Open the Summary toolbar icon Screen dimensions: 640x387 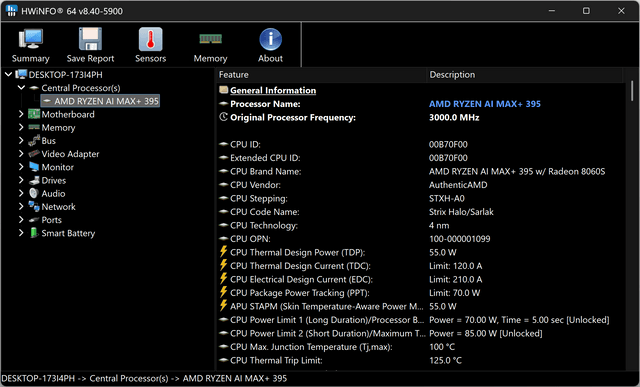click(x=31, y=39)
